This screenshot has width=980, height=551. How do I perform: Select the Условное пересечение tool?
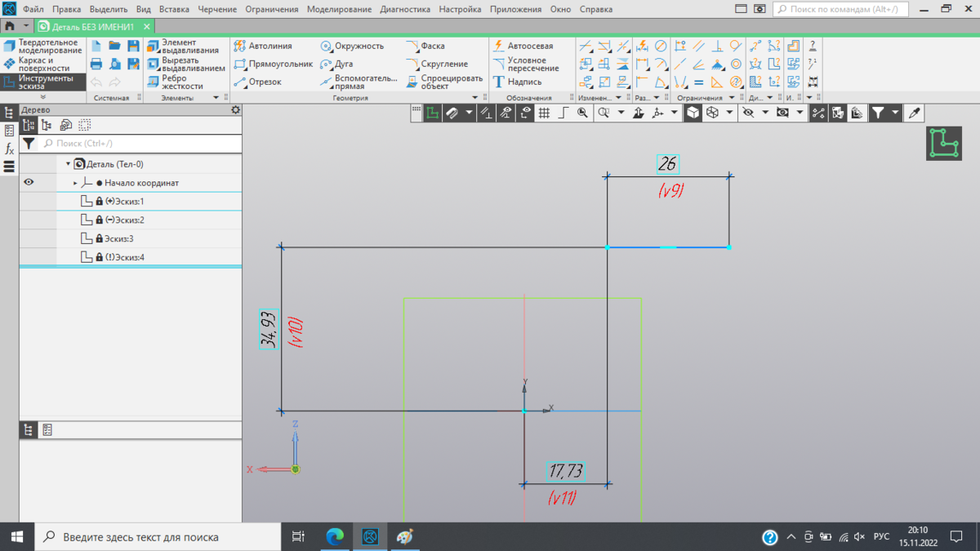[527, 64]
